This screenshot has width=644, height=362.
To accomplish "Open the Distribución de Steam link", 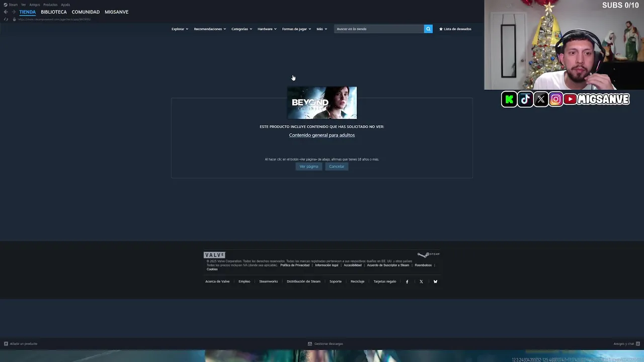I will (303, 282).
